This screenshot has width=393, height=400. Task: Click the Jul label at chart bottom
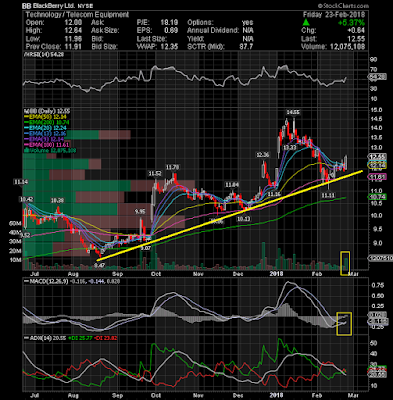pyautogui.click(x=34, y=395)
